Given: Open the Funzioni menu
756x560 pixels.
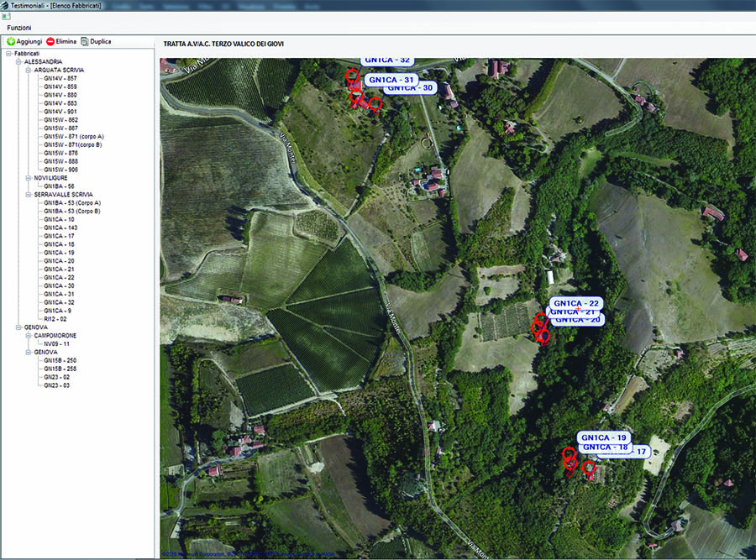Looking at the screenshot, I should click(18, 28).
